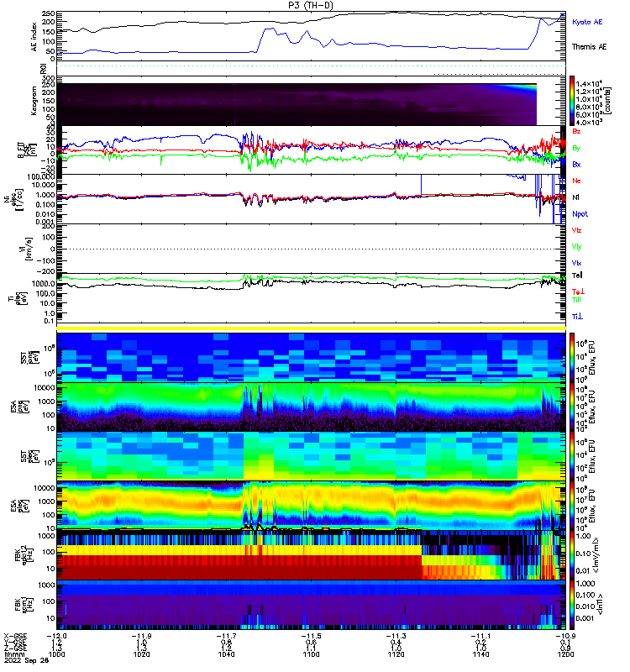Click the Keogram axis label
Viewport: 630px width, 672px height.
[34, 101]
